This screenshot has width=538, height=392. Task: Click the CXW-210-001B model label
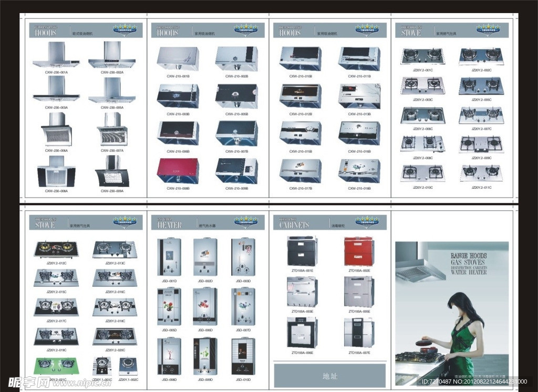[x=178, y=76]
